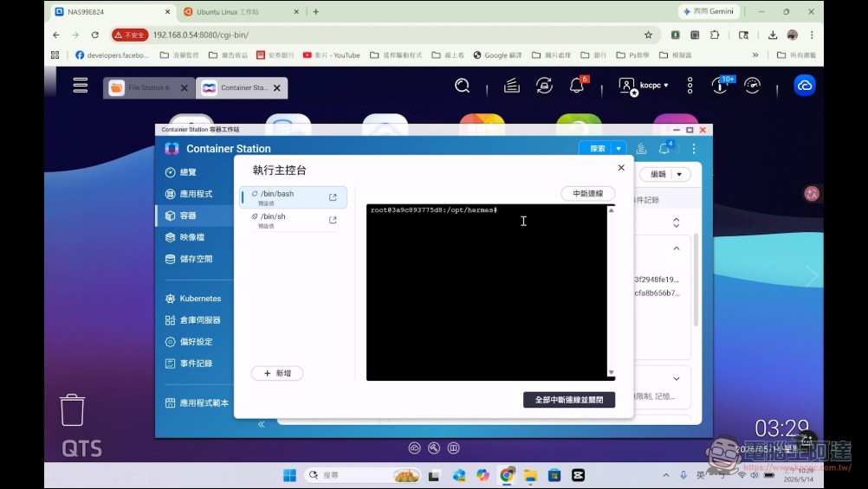Collapse the panel section with up chevron

(676, 248)
